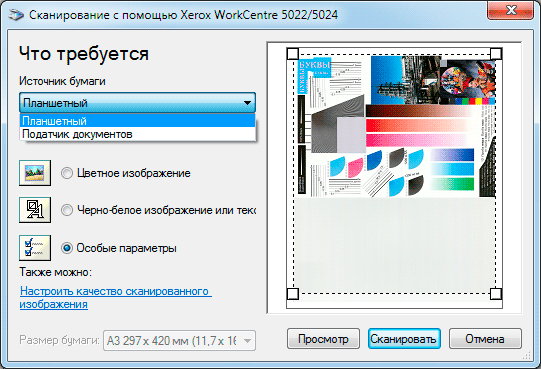Select the Цветное изображение radio button
541x369 pixels.
pyautogui.click(x=67, y=173)
